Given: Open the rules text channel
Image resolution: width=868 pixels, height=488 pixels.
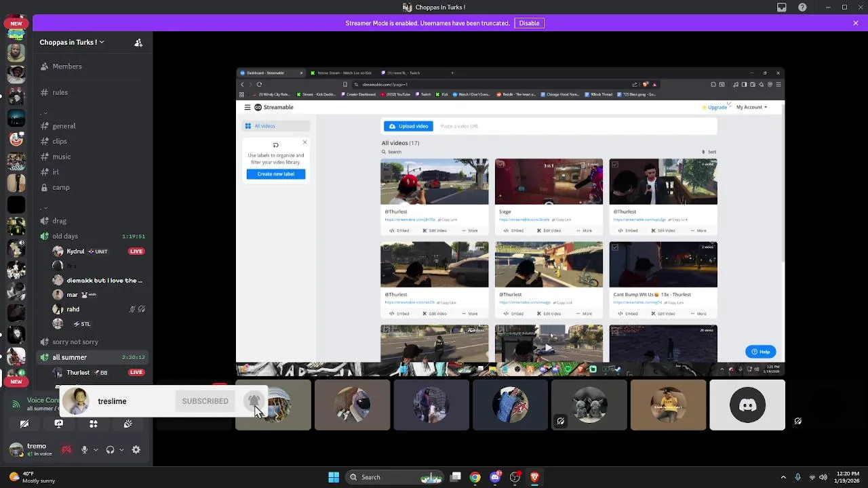Looking at the screenshot, I should click(93, 92).
